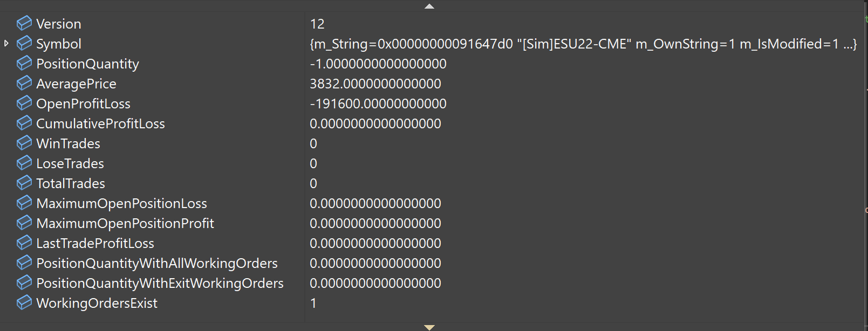Screen dimensions: 868x331
Task: Click the LastTradeProfitLoss field icon
Action: 24,243
